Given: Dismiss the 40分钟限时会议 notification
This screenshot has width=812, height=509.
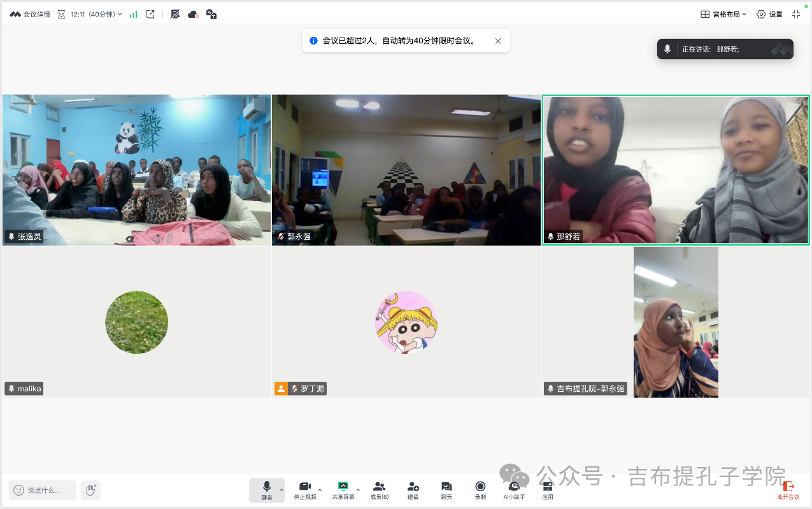Looking at the screenshot, I should (x=498, y=41).
